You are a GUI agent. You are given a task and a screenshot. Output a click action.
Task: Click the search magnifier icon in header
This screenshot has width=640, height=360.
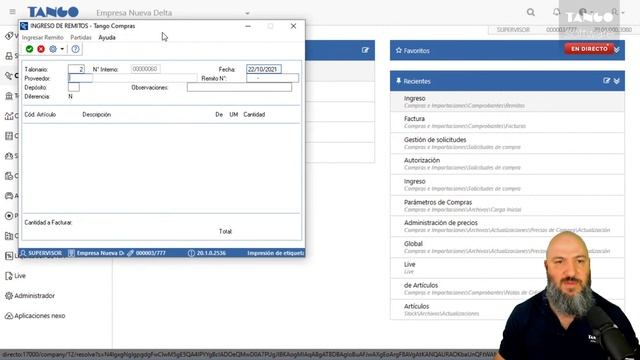coord(531,12)
